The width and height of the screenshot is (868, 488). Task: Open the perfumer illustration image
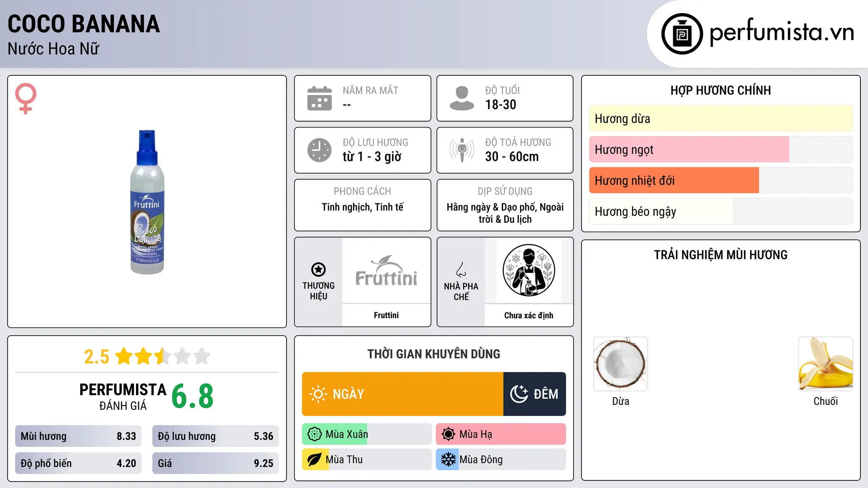(x=529, y=270)
